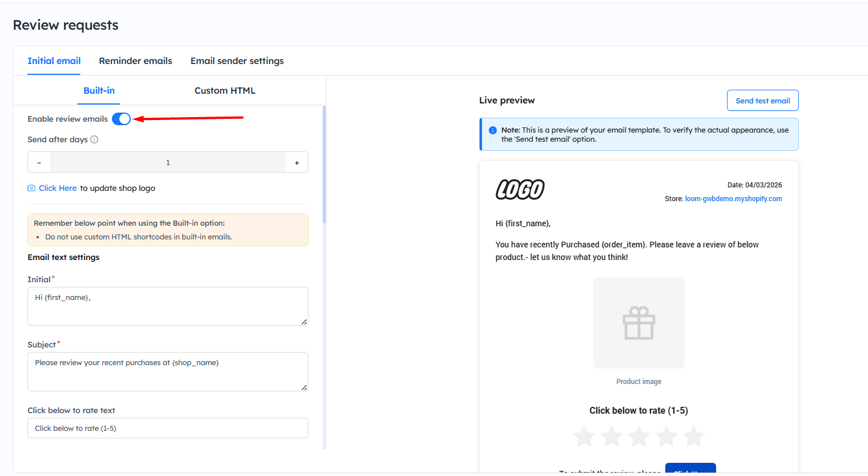Click the fifth rating star in preview
Image resolution: width=868 pixels, height=476 pixels.
[x=694, y=437]
